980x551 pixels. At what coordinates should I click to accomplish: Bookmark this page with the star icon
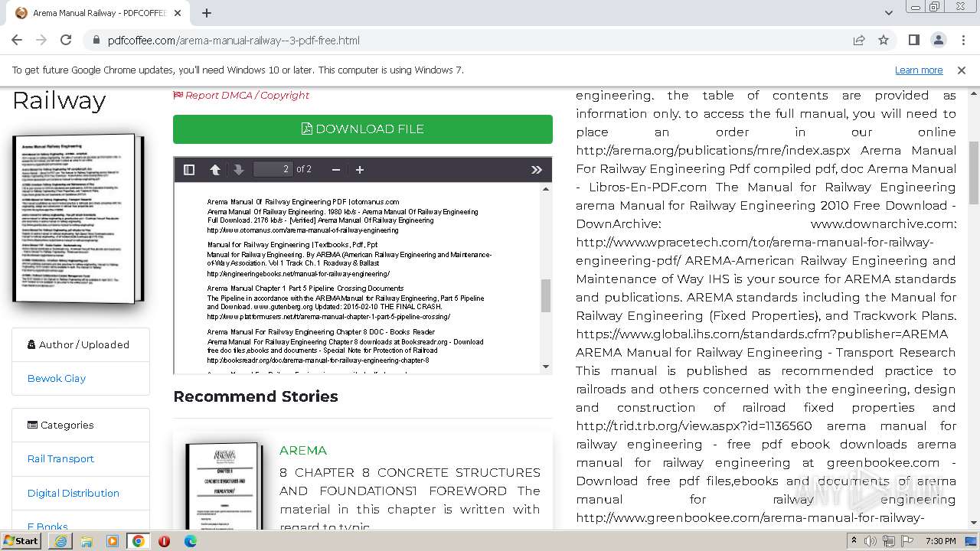(884, 41)
